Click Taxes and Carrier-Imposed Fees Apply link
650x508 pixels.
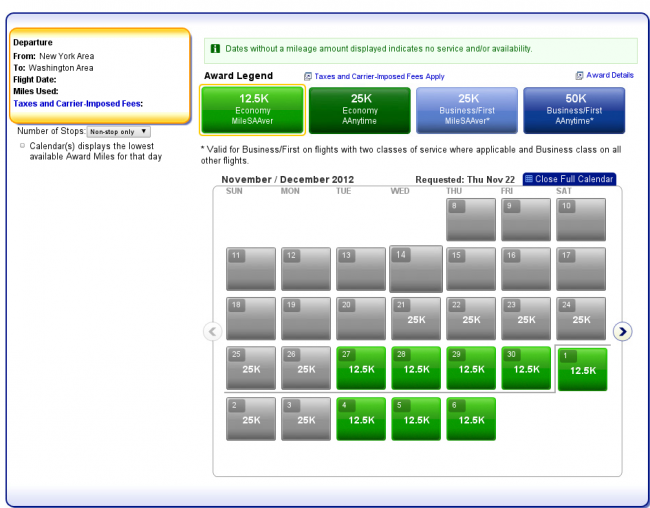point(379,76)
